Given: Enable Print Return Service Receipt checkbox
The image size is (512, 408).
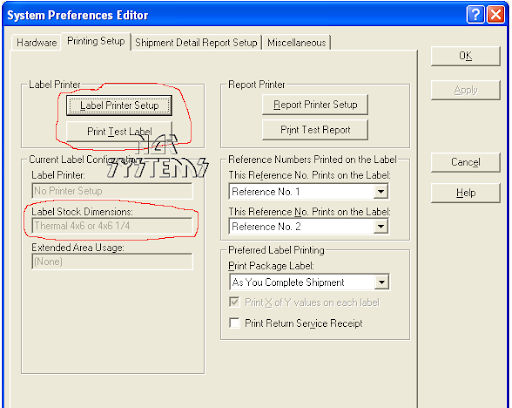Looking at the screenshot, I should click(234, 323).
